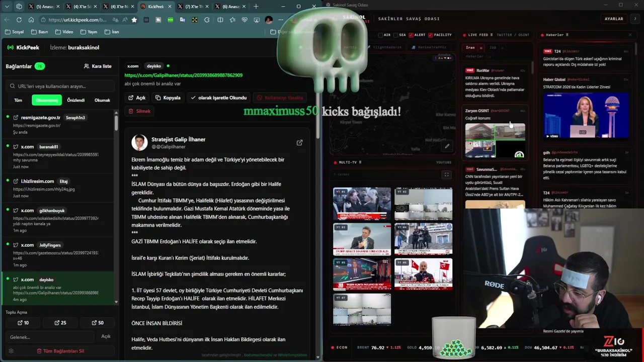Viewport: 644px width, 362px height.
Task: Select the Önizlendi filter tab
Action: [x=76, y=100]
